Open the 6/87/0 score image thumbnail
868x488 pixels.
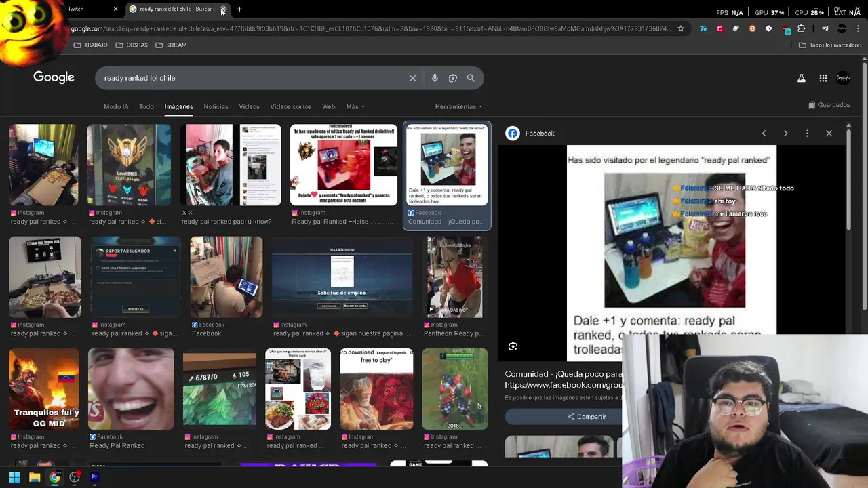point(220,389)
